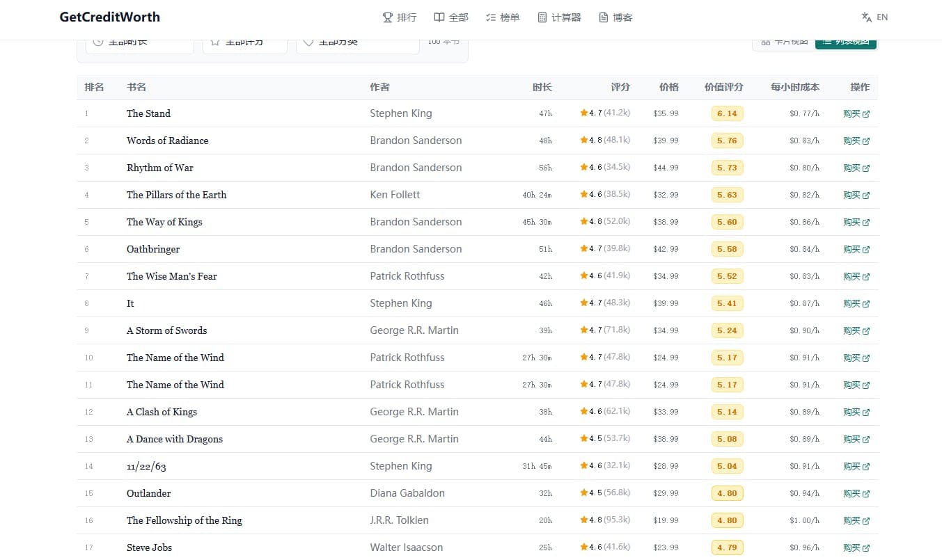Image resolution: width=942 pixels, height=560 pixels.
Task: Click external-link icon for Words of Radiance
Action: [x=866, y=141]
